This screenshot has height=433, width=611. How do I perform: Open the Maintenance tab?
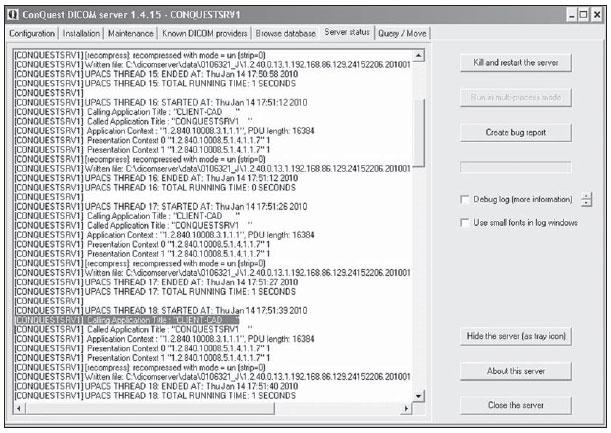point(131,34)
